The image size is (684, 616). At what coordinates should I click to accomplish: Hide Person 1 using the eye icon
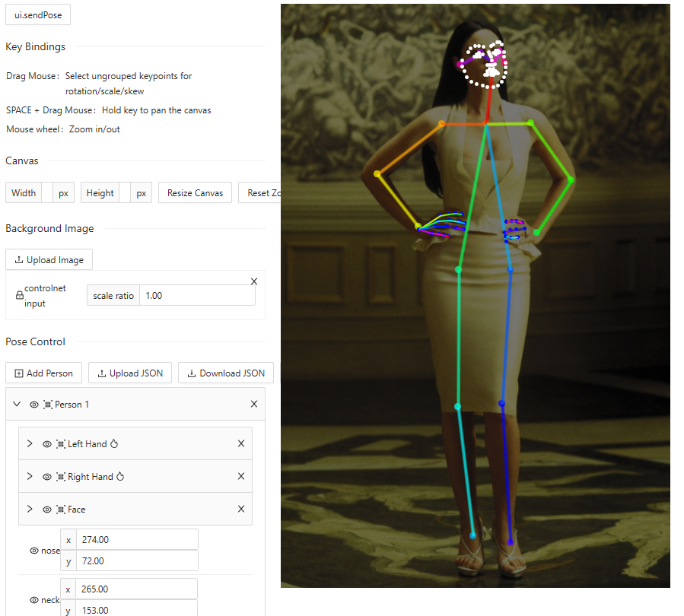pos(34,405)
